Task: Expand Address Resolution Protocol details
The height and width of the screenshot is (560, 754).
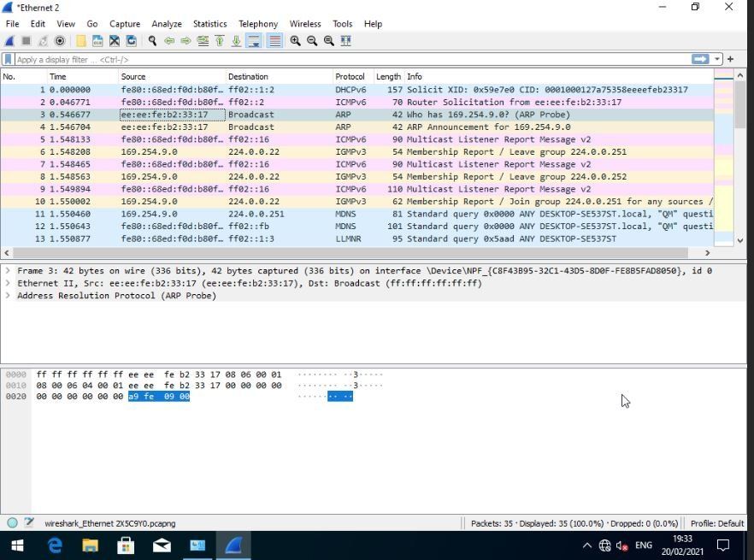Action: click(x=7, y=296)
